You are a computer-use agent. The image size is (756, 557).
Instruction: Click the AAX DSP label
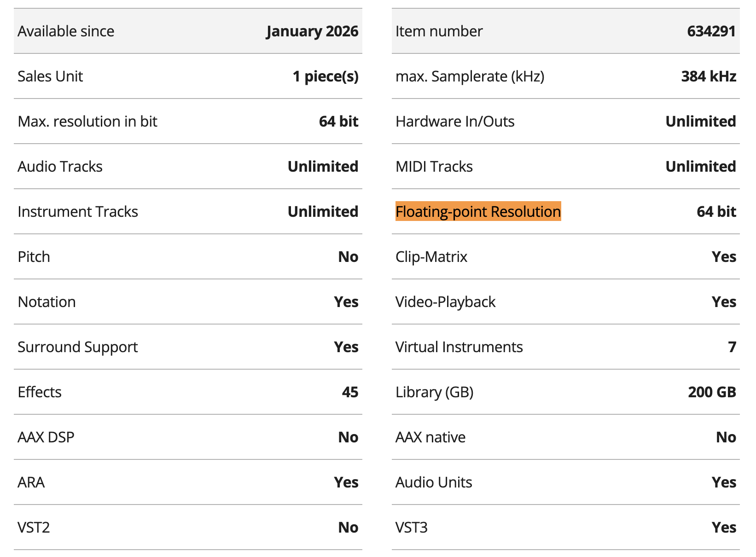click(46, 437)
